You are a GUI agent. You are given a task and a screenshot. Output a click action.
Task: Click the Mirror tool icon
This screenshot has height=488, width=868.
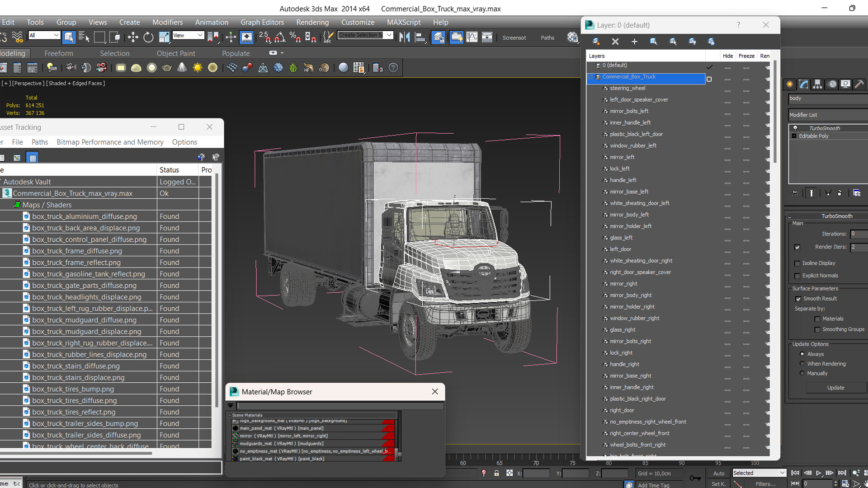(x=405, y=37)
